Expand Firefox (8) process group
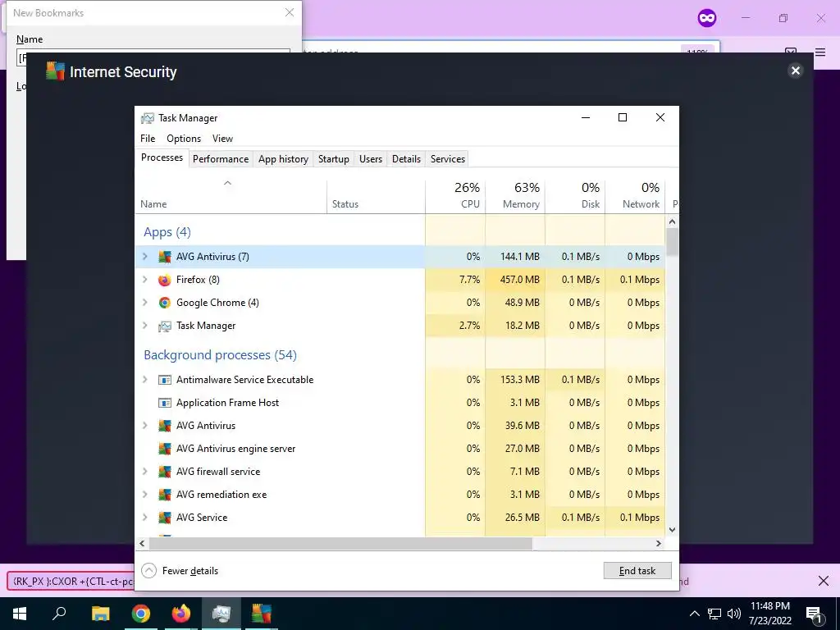Image resolution: width=840 pixels, height=630 pixels. click(144, 280)
